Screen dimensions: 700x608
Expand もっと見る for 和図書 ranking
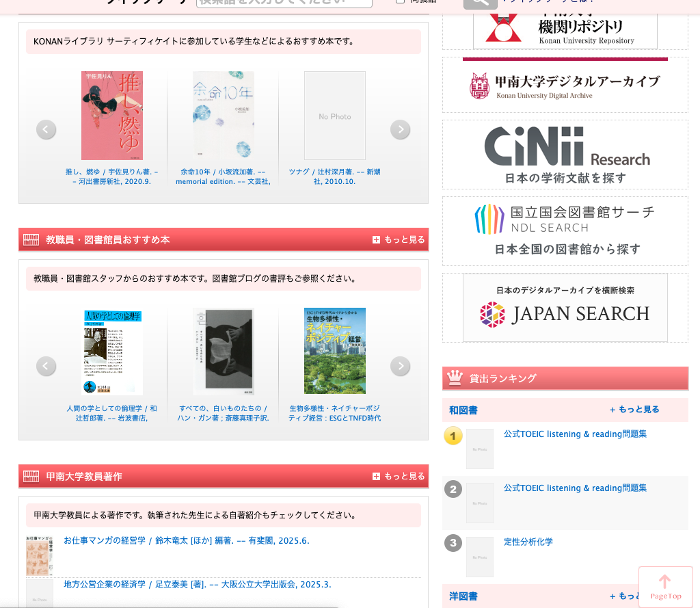(x=634, y=410)
